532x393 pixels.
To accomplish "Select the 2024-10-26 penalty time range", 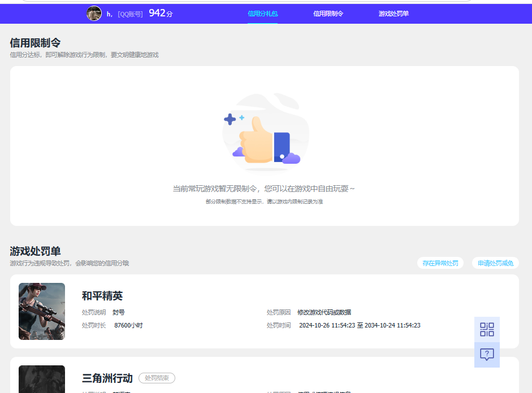I will point(360,325).
